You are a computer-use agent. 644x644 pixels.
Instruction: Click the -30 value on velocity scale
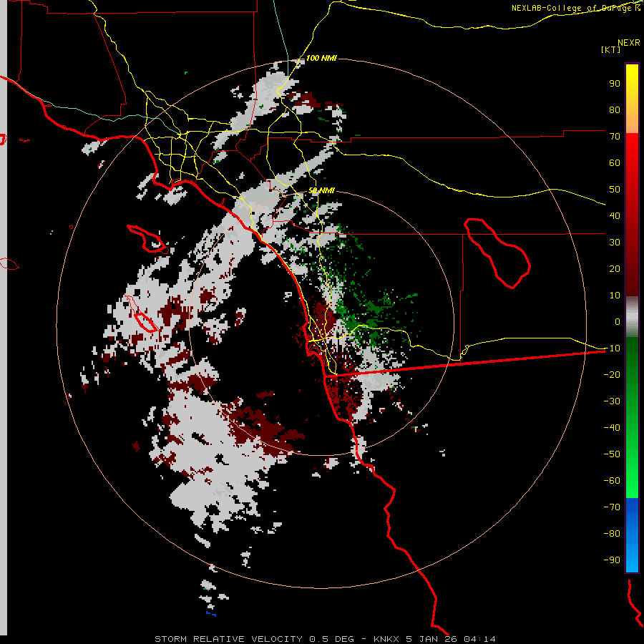point(612,401)
